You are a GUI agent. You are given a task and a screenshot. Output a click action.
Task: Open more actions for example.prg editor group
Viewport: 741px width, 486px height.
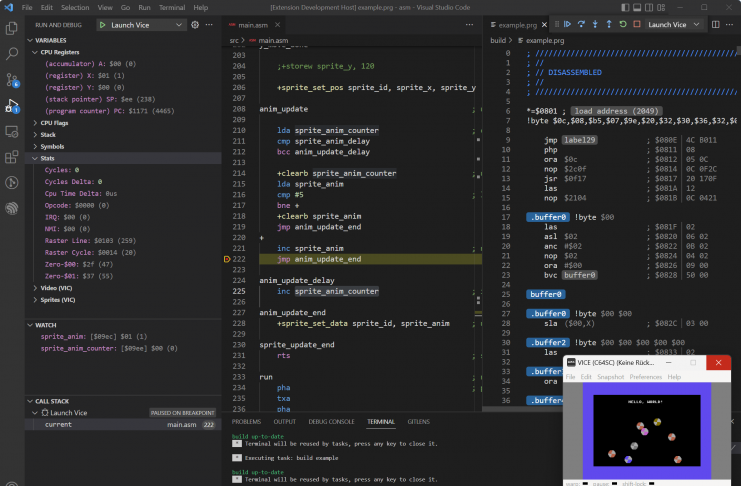(x=729, y=25)
